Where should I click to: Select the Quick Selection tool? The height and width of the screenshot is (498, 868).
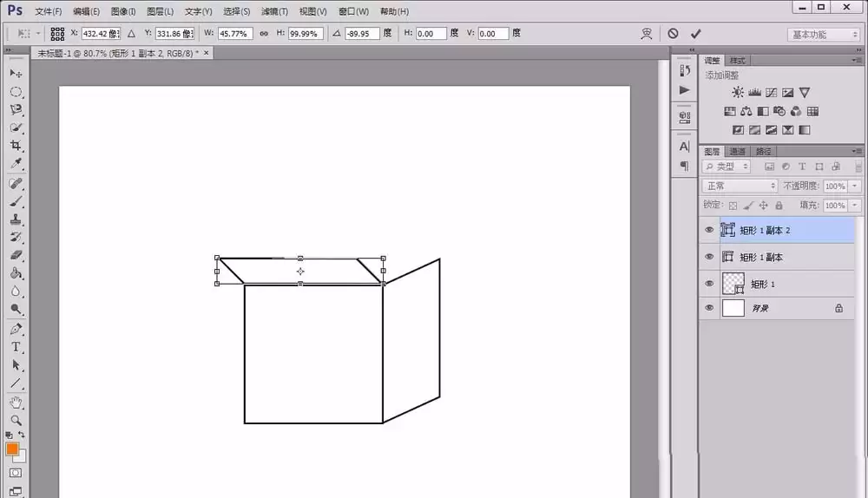coord(16,128)
